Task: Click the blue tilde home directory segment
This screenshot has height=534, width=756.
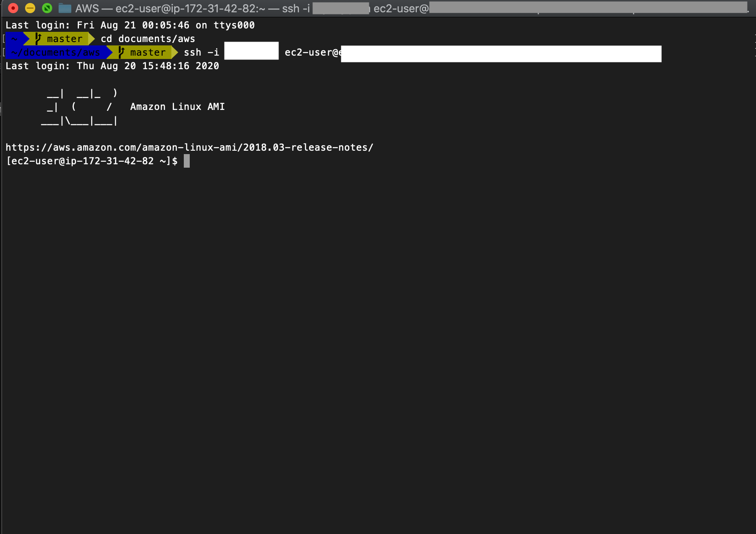Action: tap(14, 39)
